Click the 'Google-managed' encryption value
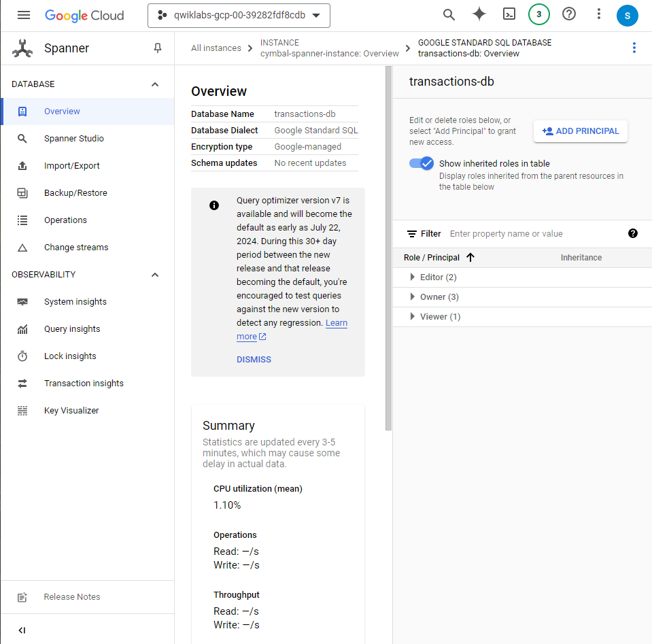This screenshot has width=652, height=644. tap(308, 147)
